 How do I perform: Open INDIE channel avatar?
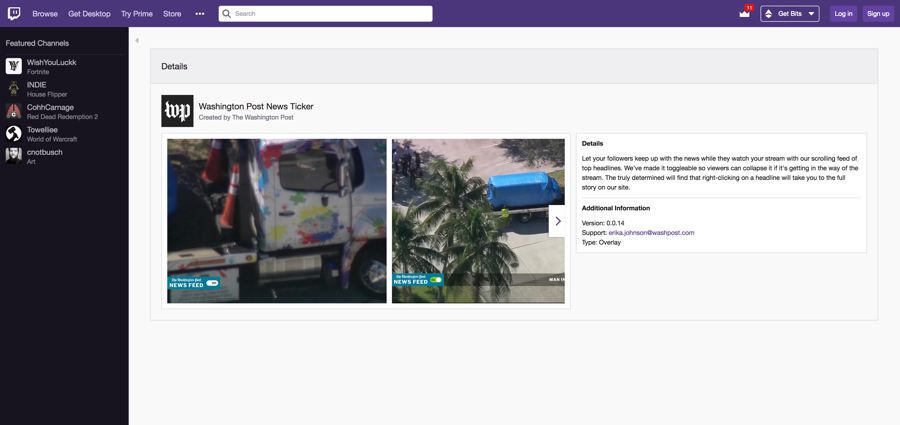pyautogui.click(x=14, y=88)
